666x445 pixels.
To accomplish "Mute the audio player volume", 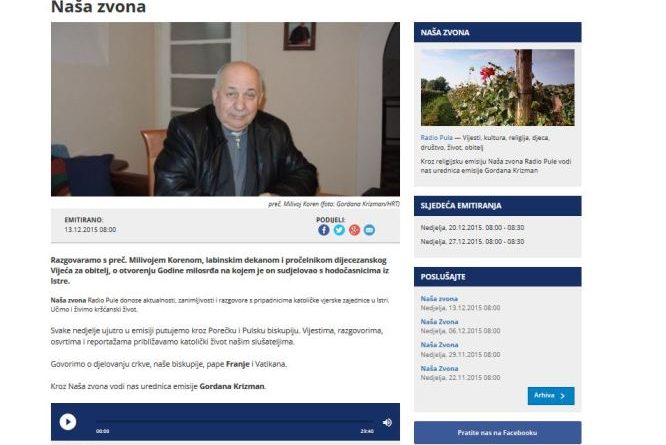I will point(387,422).
